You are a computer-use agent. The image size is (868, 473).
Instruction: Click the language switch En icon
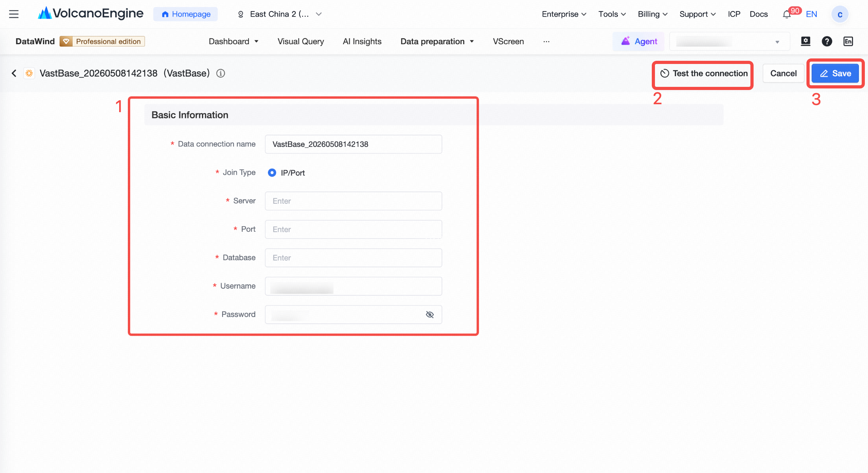coord(848,41)
